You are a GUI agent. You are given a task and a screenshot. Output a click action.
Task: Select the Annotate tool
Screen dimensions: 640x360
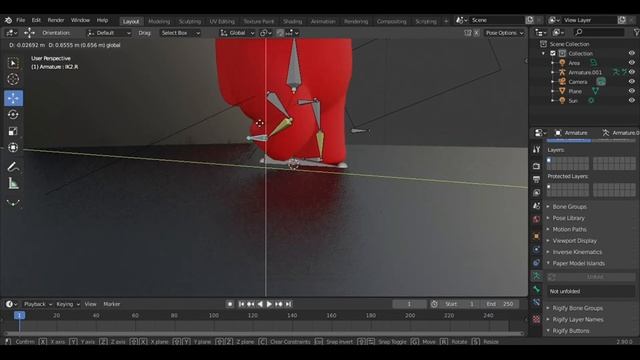pyautogui.click(x=13, y=167)
